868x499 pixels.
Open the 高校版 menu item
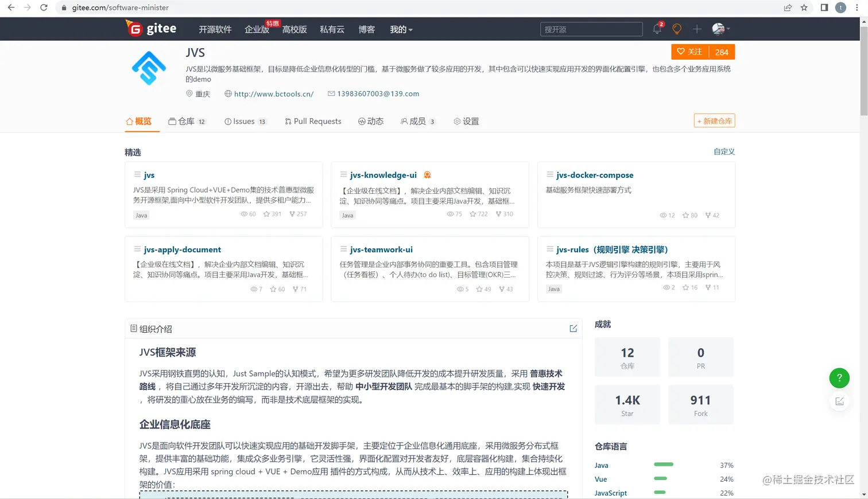[x=294, y=29]
